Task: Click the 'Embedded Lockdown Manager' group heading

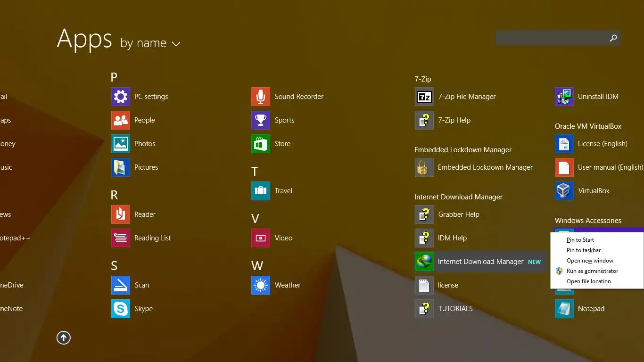Action: (x=463, y=150)
